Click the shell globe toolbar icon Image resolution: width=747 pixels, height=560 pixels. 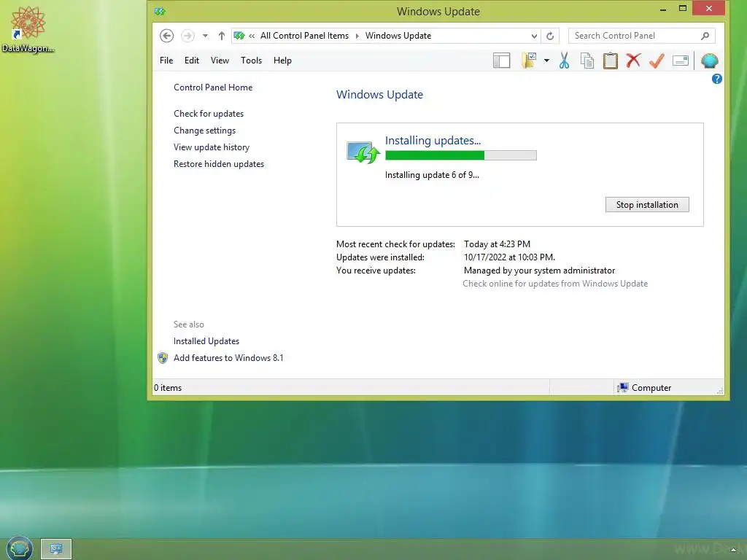click(710, 61)
